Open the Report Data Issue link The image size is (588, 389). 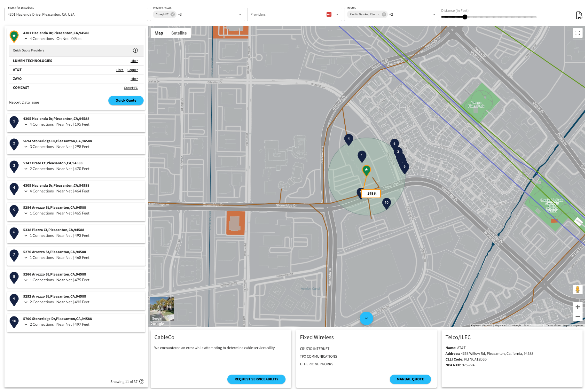pos(24,102)
